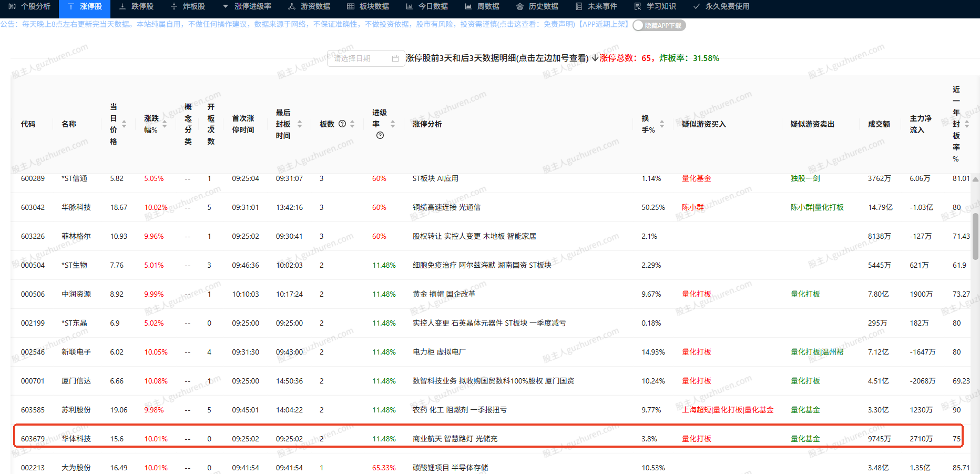The height and width of the screenshot is (474, 980).
Task: Click stock name 中润资源
Action: click(76, 294)
